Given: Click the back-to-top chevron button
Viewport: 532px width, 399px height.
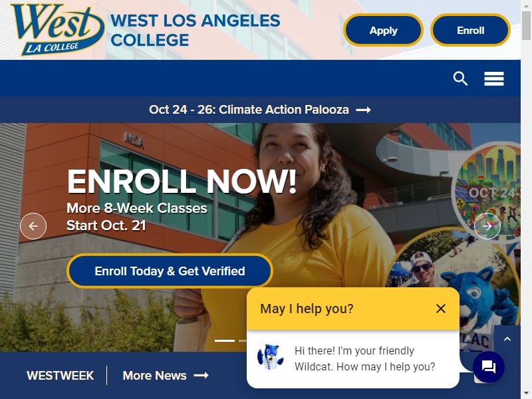Looking at the screenshot, I should [x=507, y=338].
